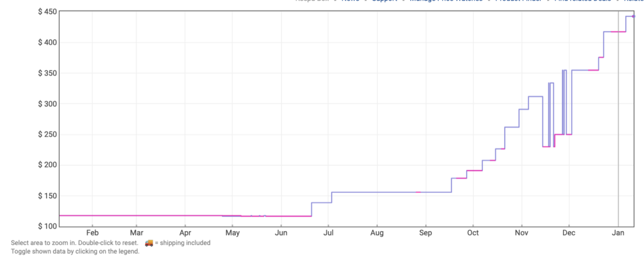This screenshot has width=644, height=260.
Task: Click the "Sep" month label
Action: pyautogui.click(x=426, y=234)
